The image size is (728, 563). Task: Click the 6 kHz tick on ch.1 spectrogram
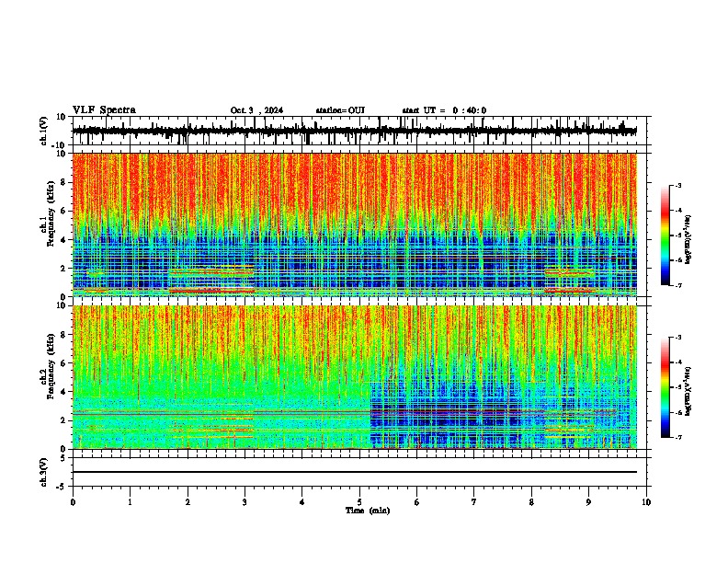click(63, 212)
